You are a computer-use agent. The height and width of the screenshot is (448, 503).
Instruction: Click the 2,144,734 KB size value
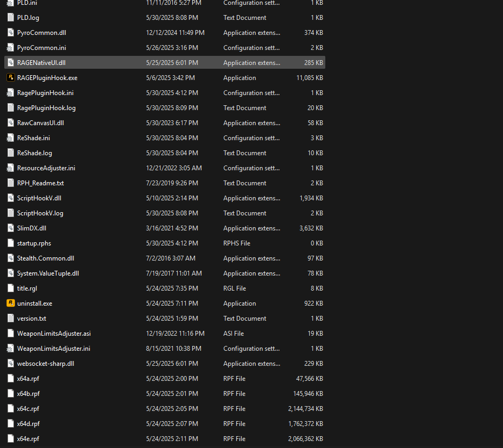(x=305, y=409)
